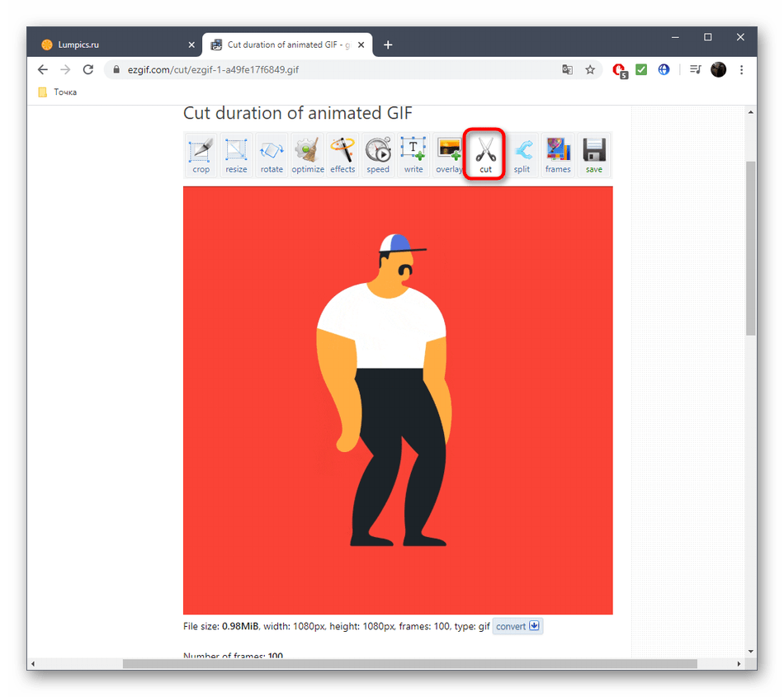Viewport: 784px width, 697px height.
Task: Select the overlay tool
Action: point(448,155)
